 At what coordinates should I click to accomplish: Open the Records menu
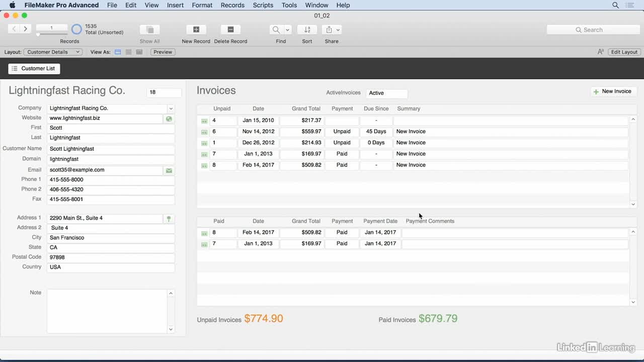[x=232, y=5]
